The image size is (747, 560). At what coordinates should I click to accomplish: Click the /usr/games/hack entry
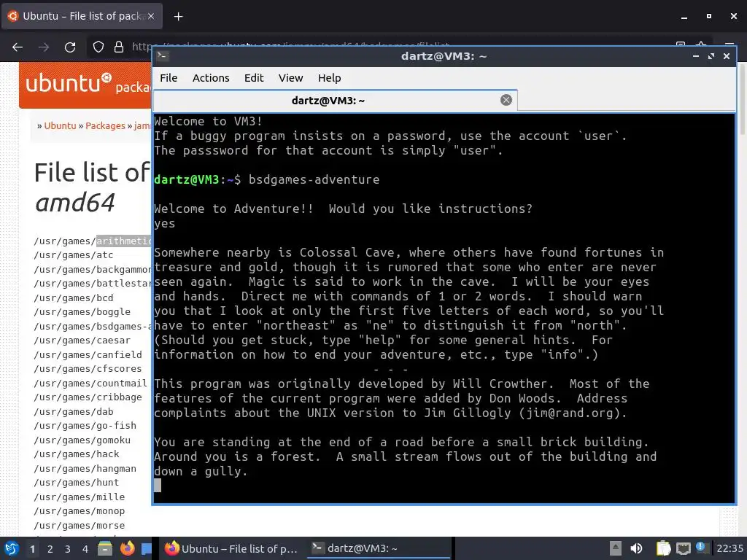[76, 454]
